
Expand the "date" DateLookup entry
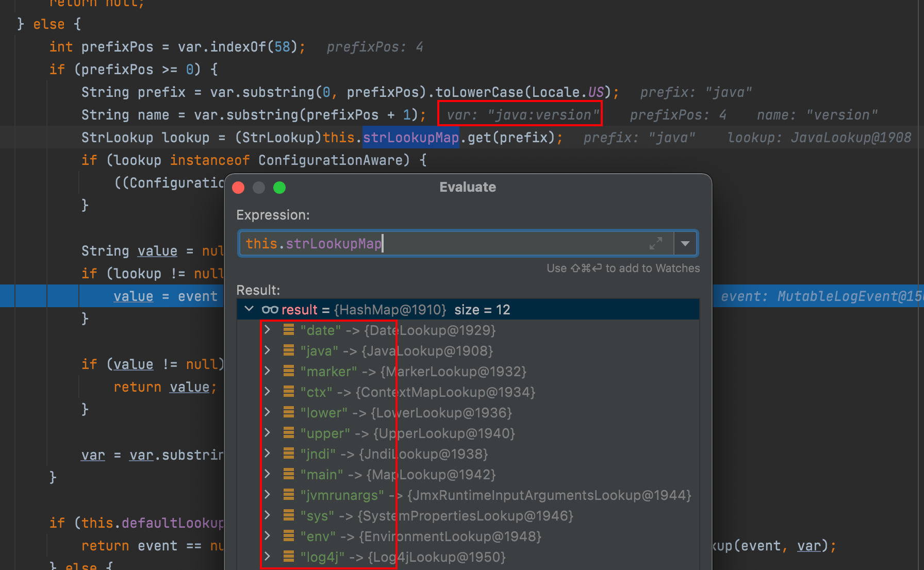[267, 330]
